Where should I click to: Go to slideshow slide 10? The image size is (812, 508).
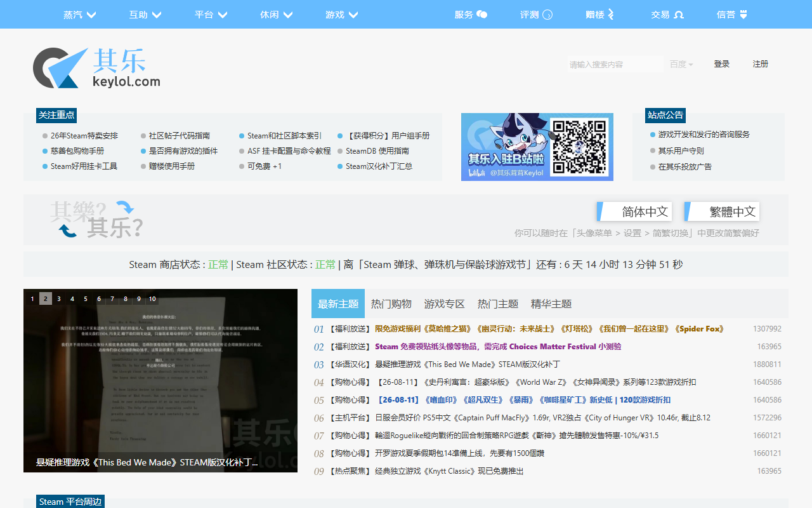pos(152,298)
